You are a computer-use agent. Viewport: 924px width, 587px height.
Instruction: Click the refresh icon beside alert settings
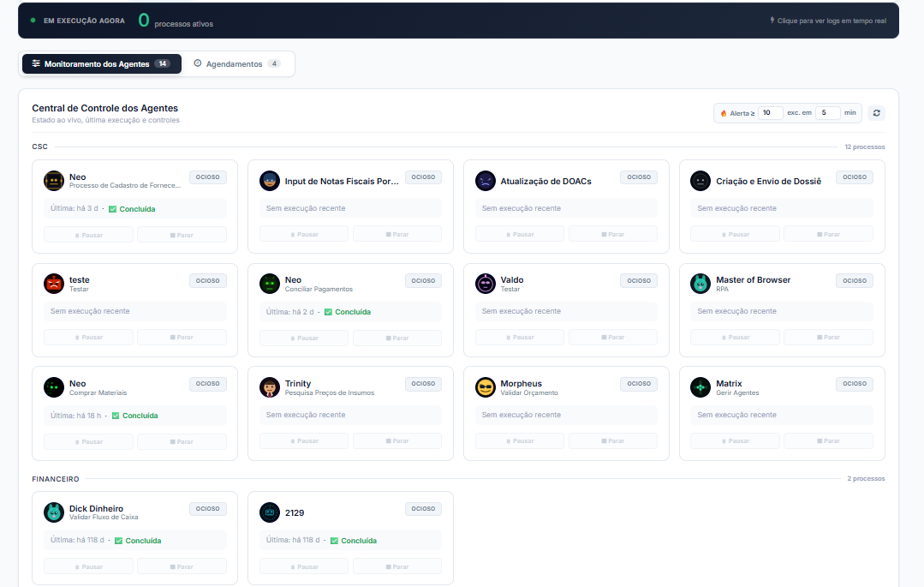[876, 112]
